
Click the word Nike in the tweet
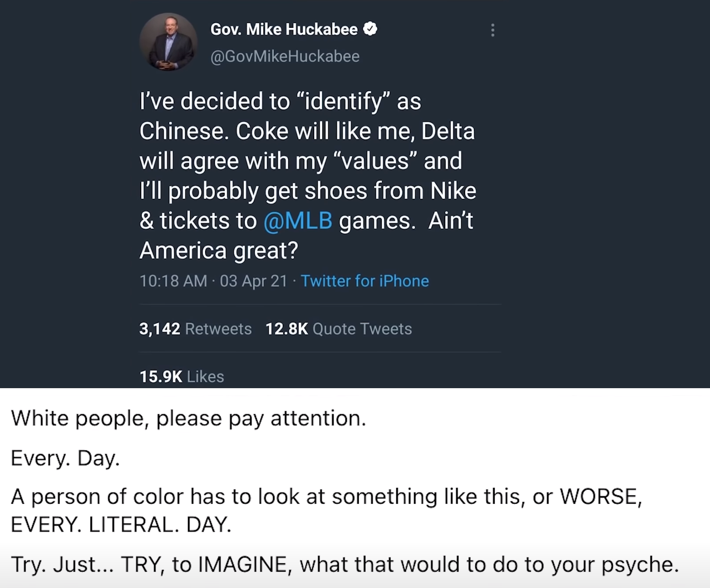[x=453, y=191]
